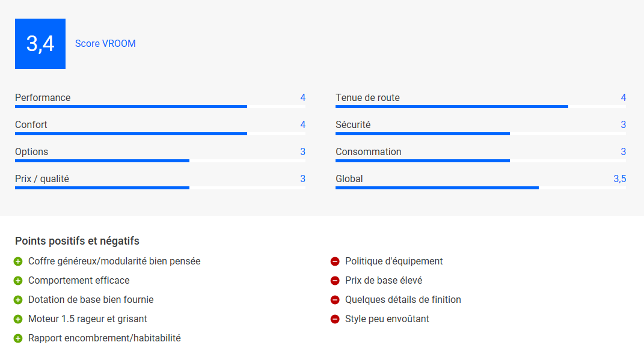Select the Consommation rating label
This screenshot has width=644, height=360.
coord(369,152)
